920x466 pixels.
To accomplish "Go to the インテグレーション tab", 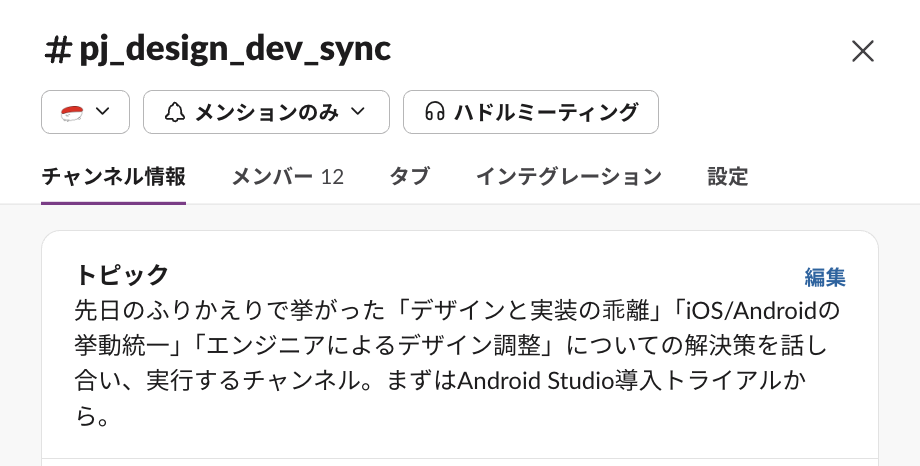I will coord(569,177).
